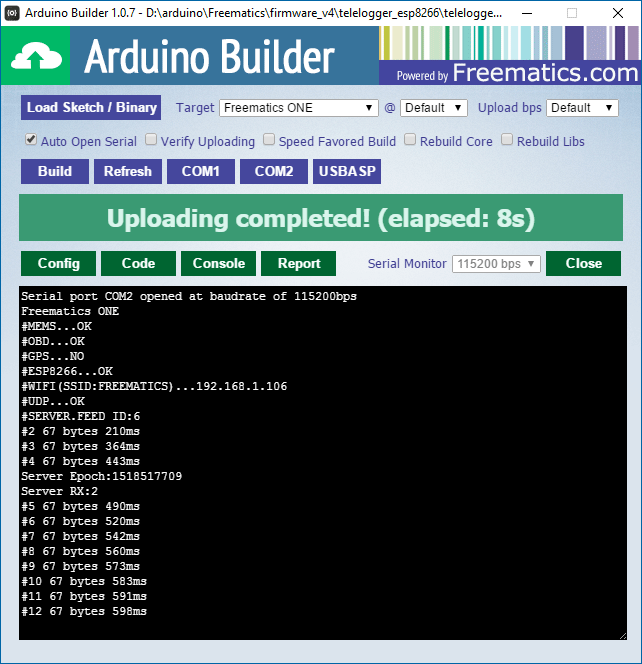Close the serial monitor with Close button
The width and height of the screenshot is (642, 664).
(x=584, y=263)
